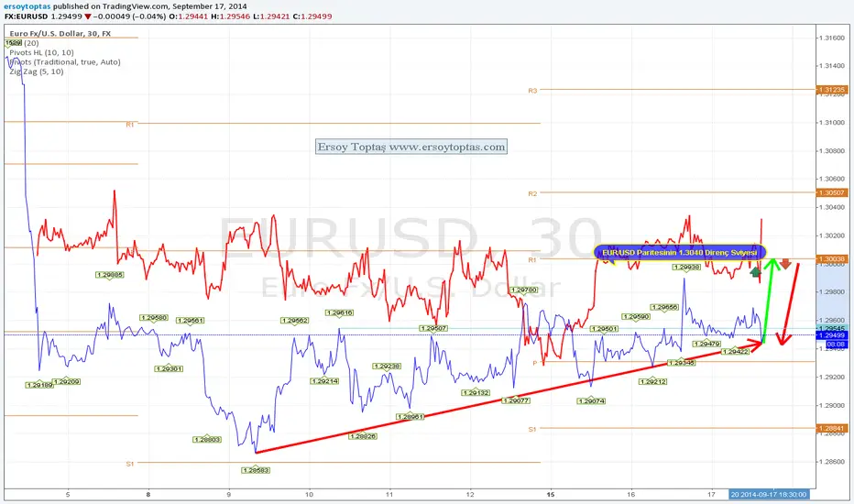Click the 1.29346 pivot value label
Viewport: 854px width, 504px height.
(682, 362)
